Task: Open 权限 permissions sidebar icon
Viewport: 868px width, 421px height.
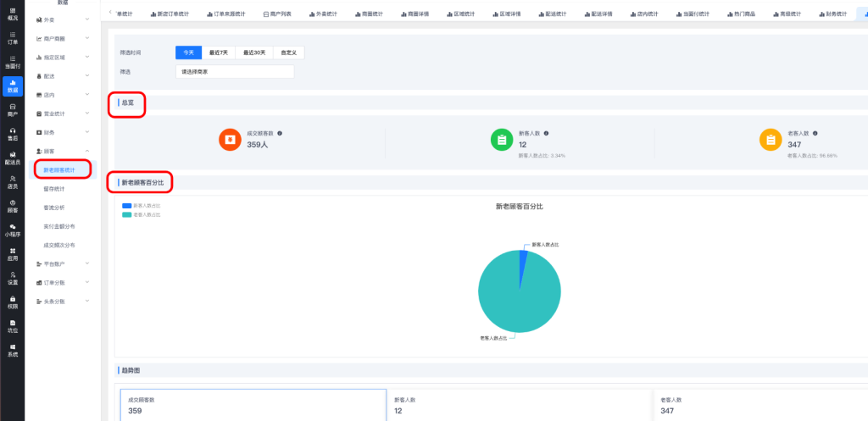Action: pyautogui.click(x=12, y=301)
